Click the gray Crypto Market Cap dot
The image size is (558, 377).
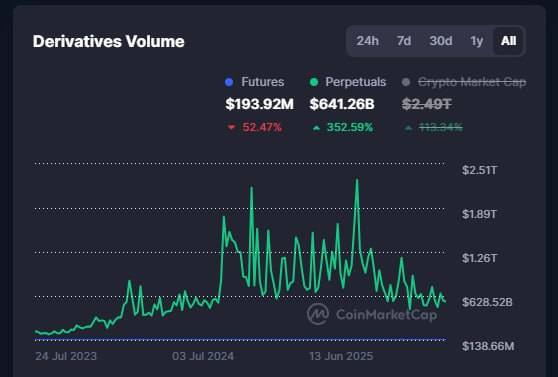point(406,82)
